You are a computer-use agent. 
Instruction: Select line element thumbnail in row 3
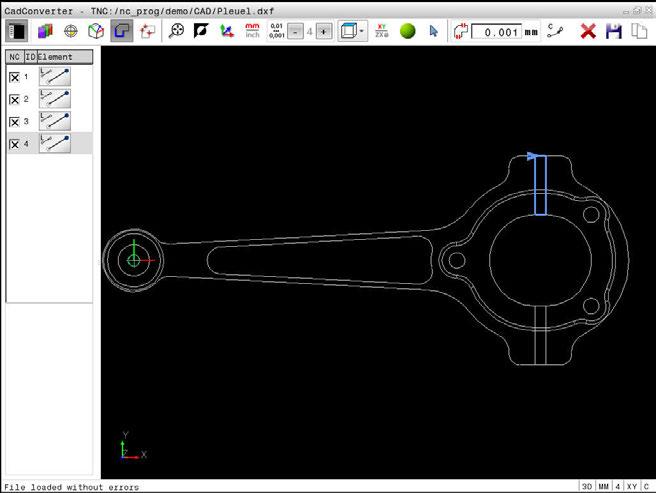pyautogui.click(x=55, y=121)
